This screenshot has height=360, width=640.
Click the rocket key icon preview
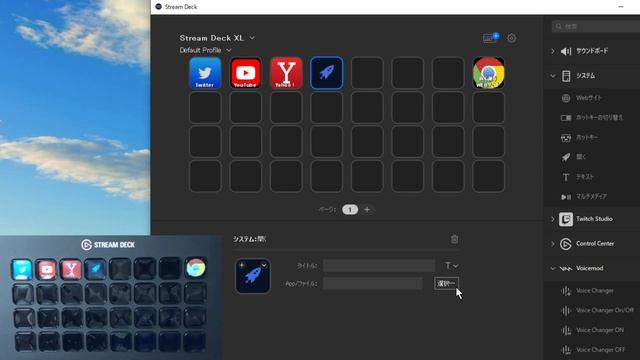click(253, 276)
